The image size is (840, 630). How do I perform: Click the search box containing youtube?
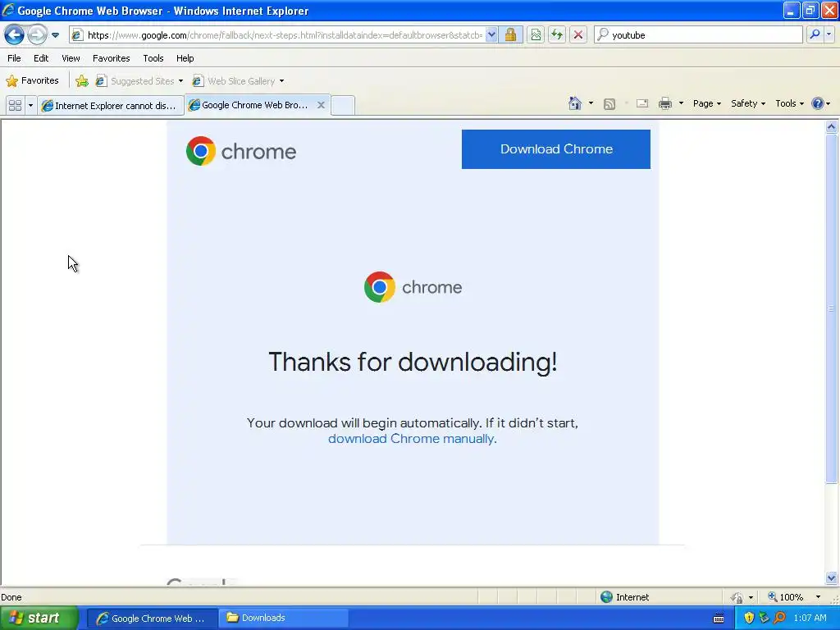tap(699, 35)
